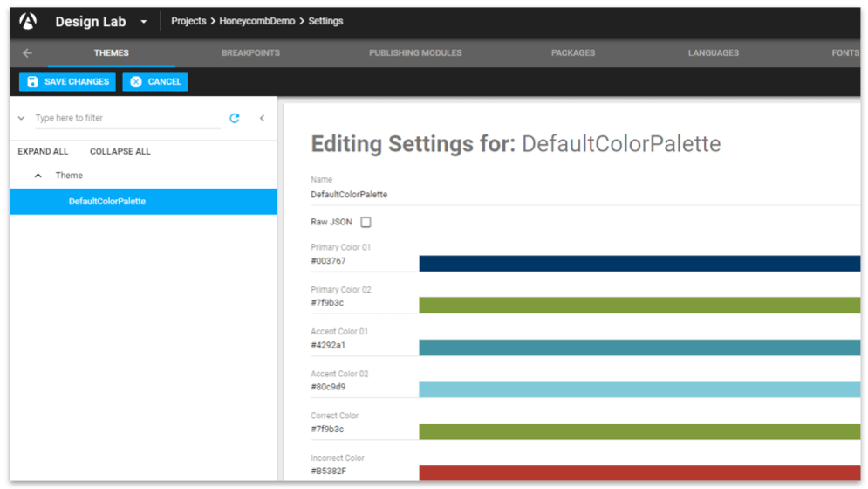Collapse the side panel with left chevron

(262, 118)
